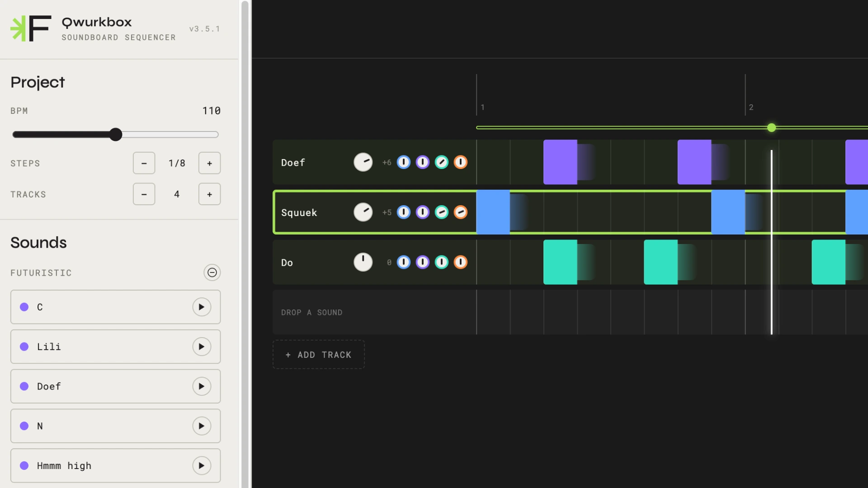Viewport: 868px width, 488px height.
Task: Play the Hmmm high sound
Action: pos(202,466)
